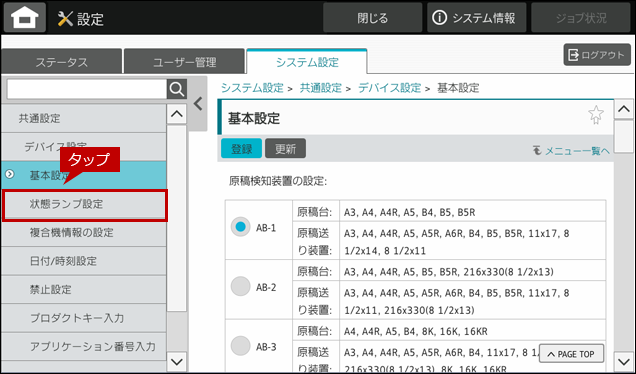Open プロダクトキー入力 in sidebar
Viewport: 636px width, 374px height.
(x=84, y=318)
